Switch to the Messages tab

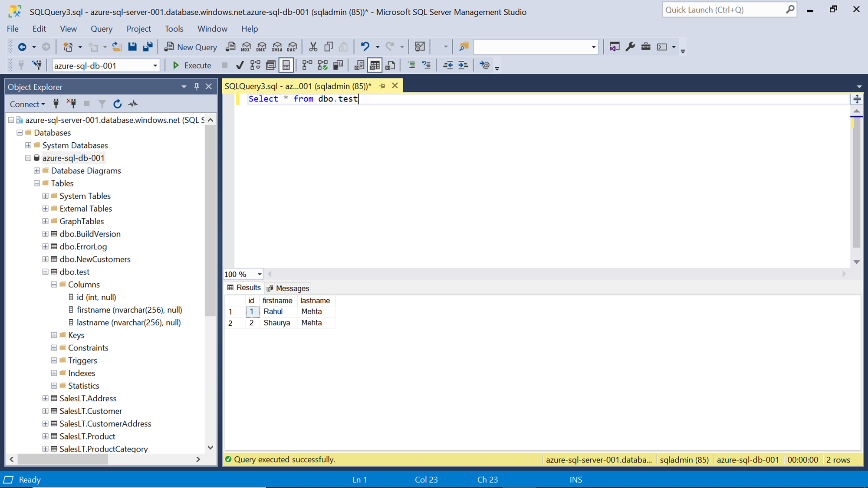pos(288,288)
